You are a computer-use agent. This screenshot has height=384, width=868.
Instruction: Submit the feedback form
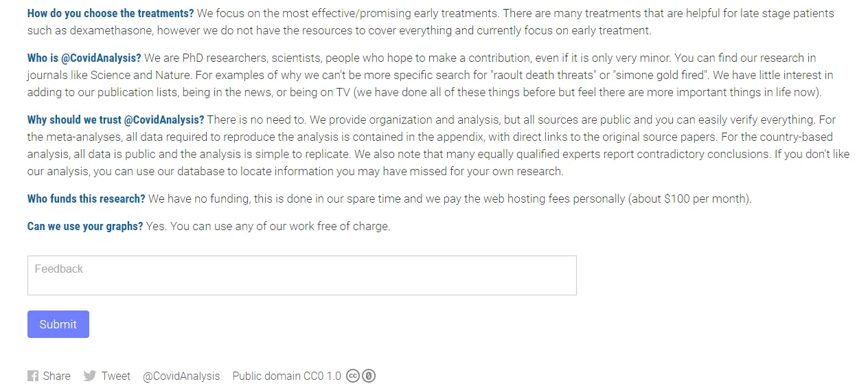click(58, 324)
